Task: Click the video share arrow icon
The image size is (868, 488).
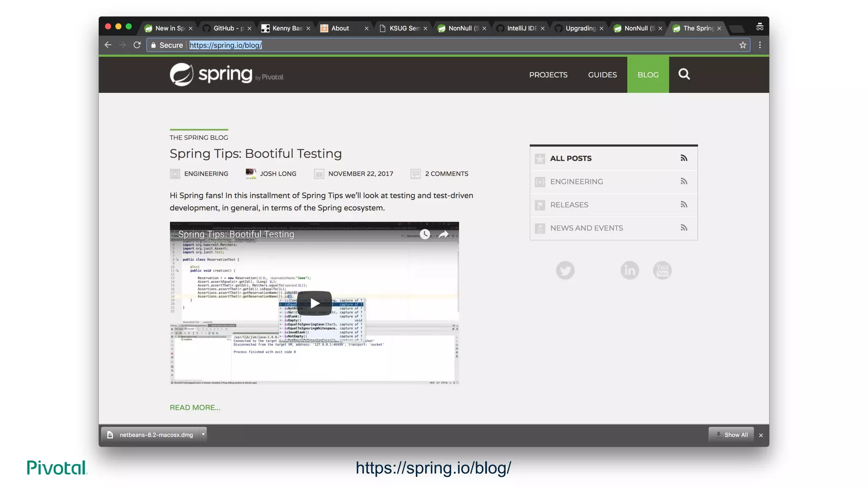Action: point(443,234)
